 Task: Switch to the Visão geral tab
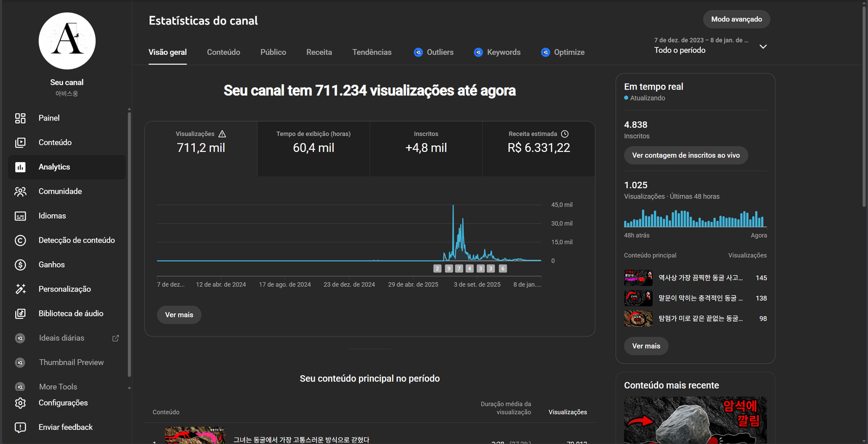168,52
